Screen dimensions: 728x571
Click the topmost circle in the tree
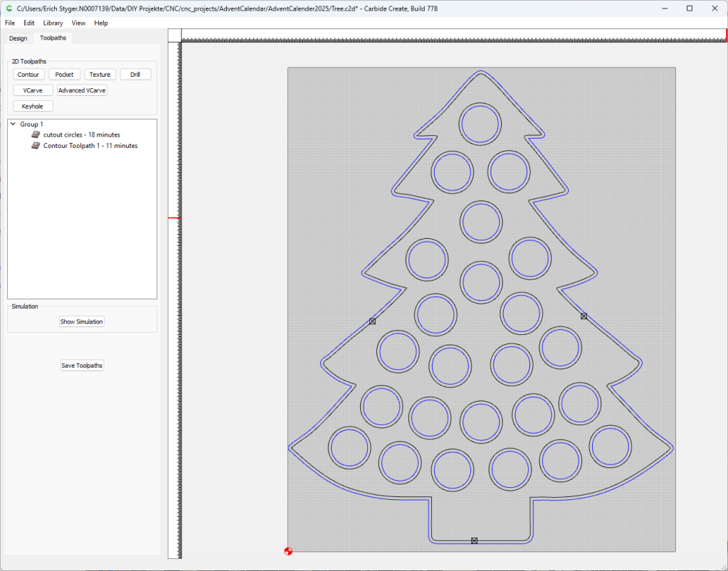(x=480, y=124)
